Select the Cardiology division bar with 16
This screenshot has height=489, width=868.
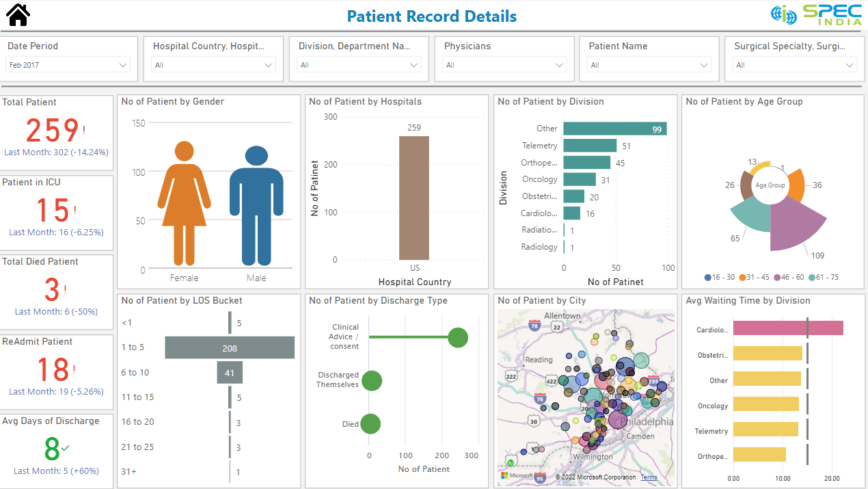[572, 213]
